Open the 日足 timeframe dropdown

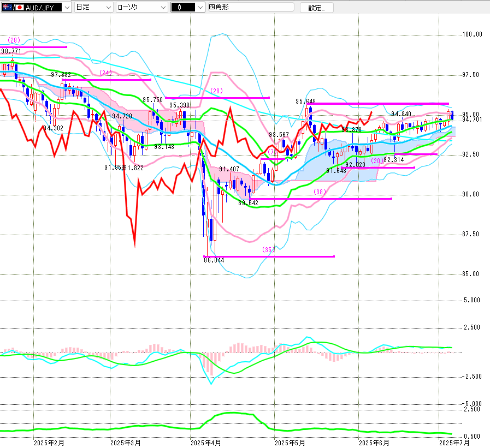93,8
